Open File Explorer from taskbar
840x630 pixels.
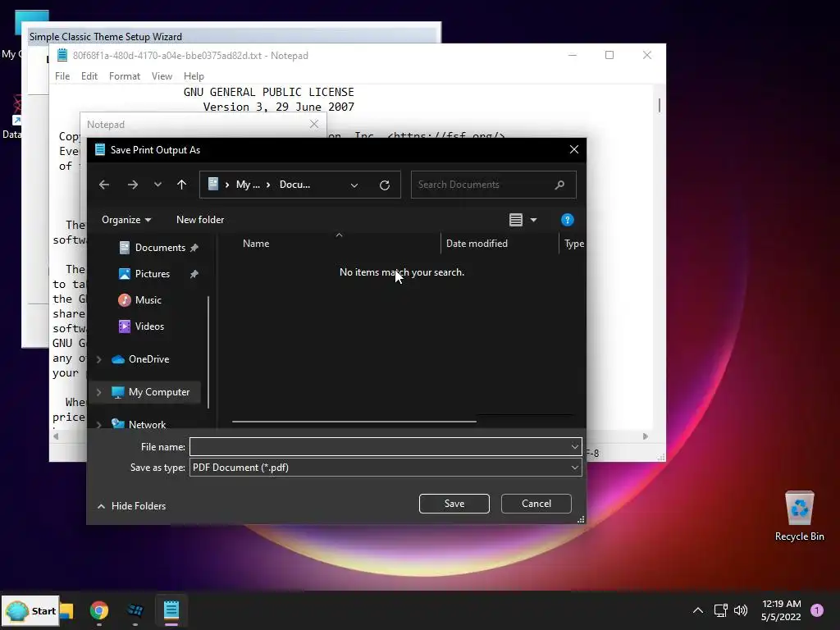point(66,610)
